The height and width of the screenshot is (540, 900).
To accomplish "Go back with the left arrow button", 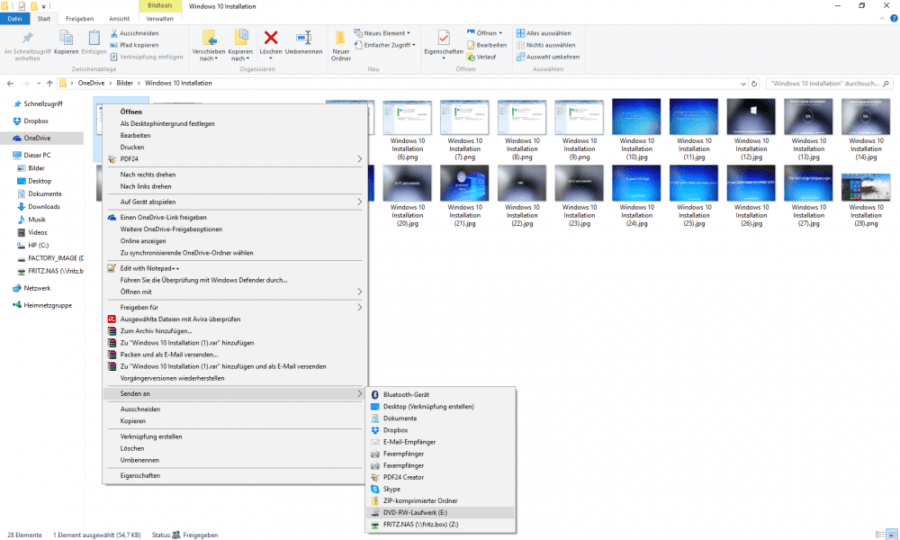I will click(x=10, y=83).
